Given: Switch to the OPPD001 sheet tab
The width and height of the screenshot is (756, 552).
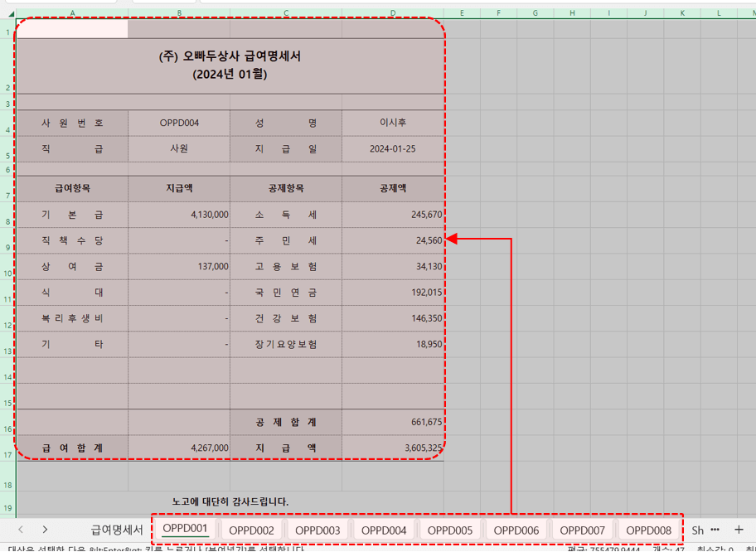Looking at the screenshot, I should (x=185, y=529).
